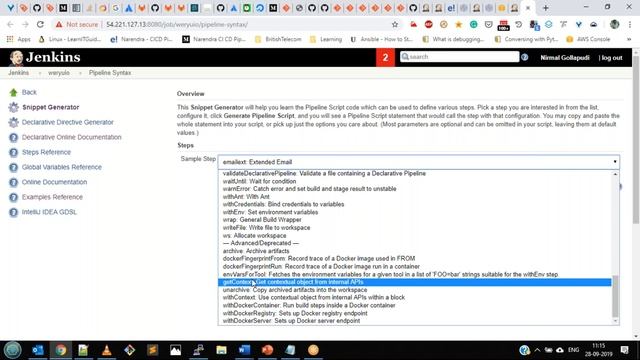Open the Chrome profile avatar

[x=614, y=24]
